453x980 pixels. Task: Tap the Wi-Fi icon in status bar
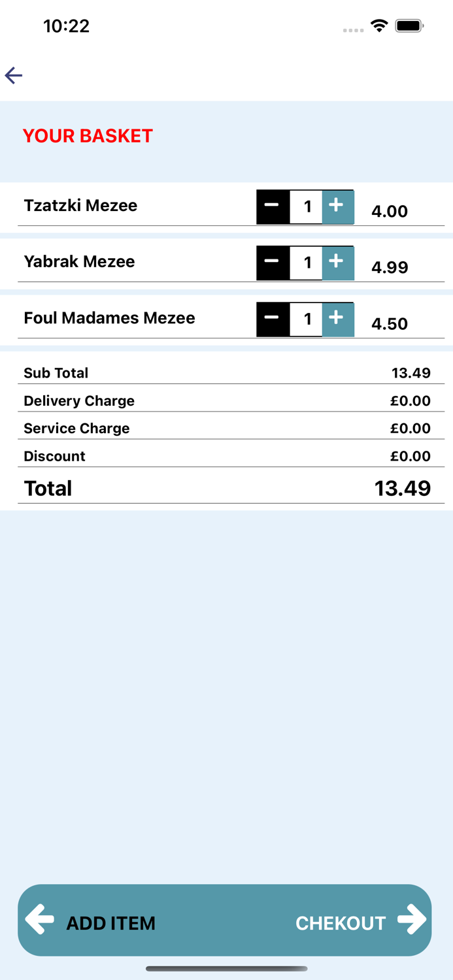point(378,26)
